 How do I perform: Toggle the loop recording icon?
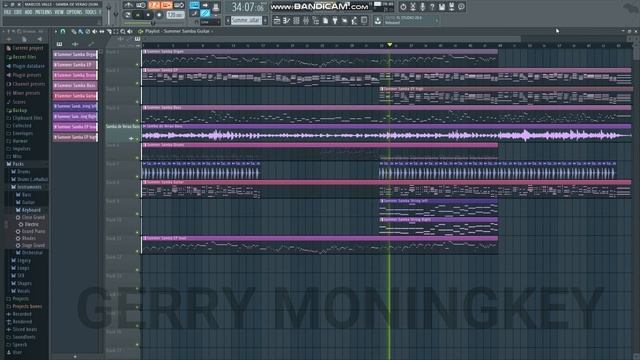point(179,5)
